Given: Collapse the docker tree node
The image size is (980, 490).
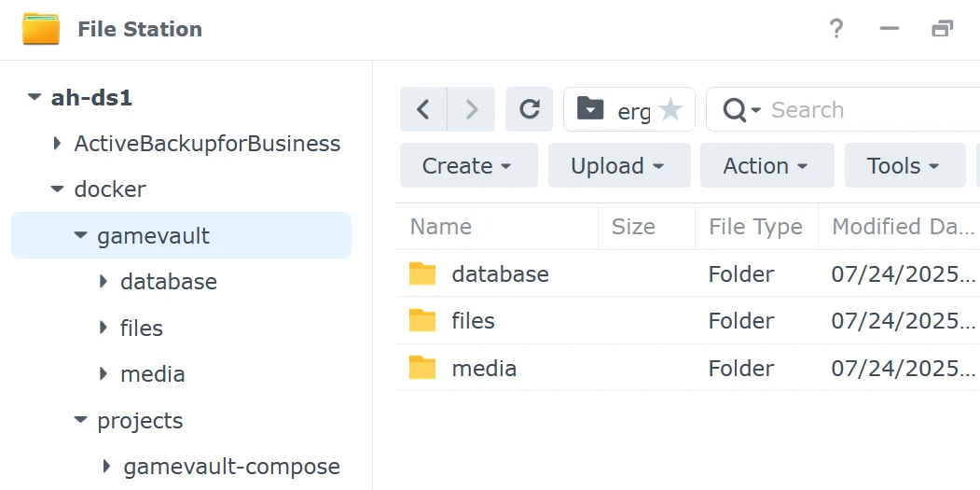Looking at the screenshot, I should [58, 189].
